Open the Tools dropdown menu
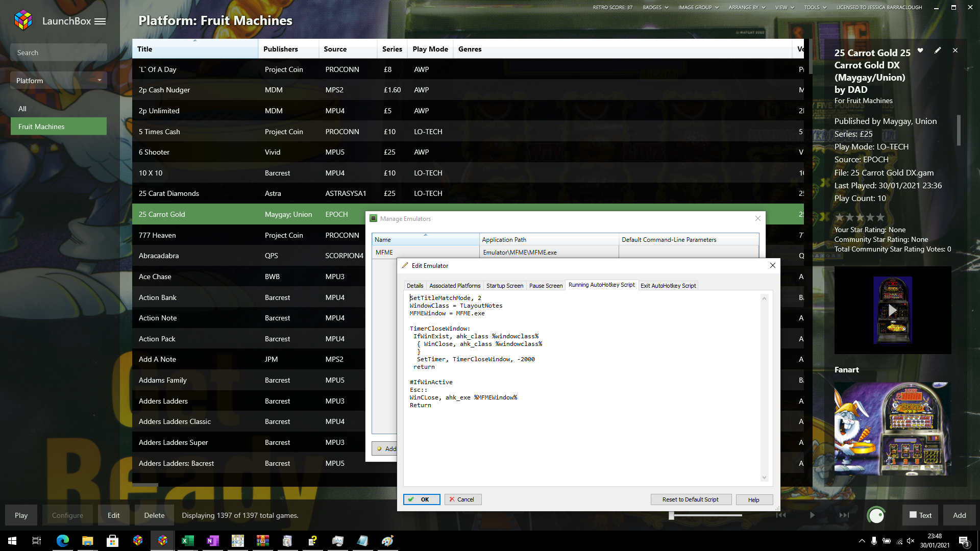 815,7
